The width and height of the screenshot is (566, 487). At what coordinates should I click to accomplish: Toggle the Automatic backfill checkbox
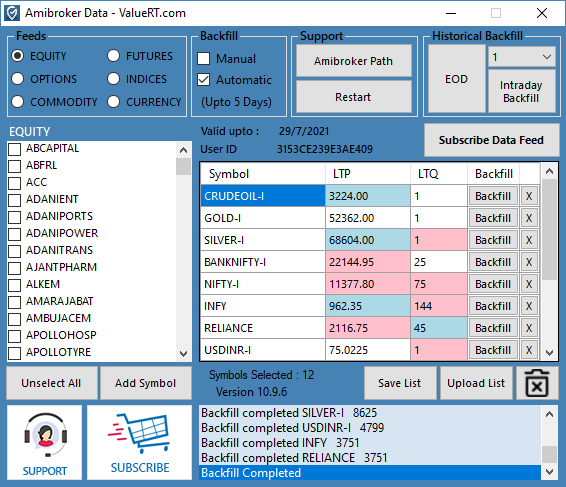[204, 80]
